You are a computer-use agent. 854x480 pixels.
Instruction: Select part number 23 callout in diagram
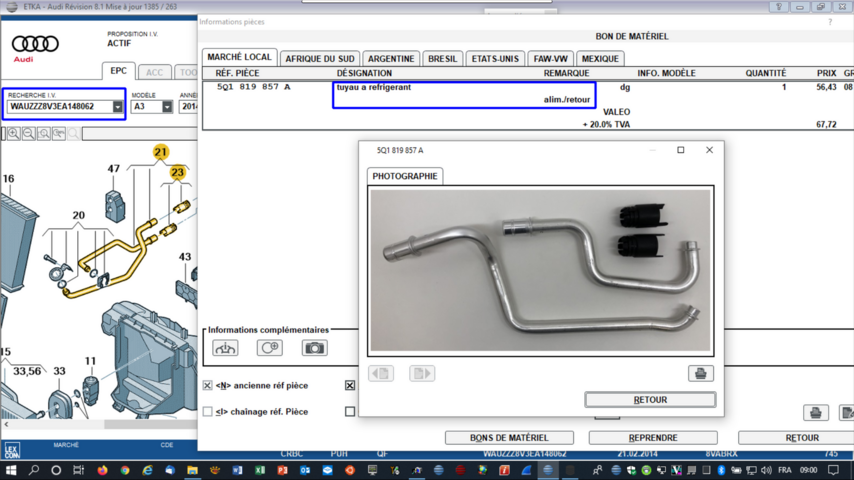[x=178, y=173]
